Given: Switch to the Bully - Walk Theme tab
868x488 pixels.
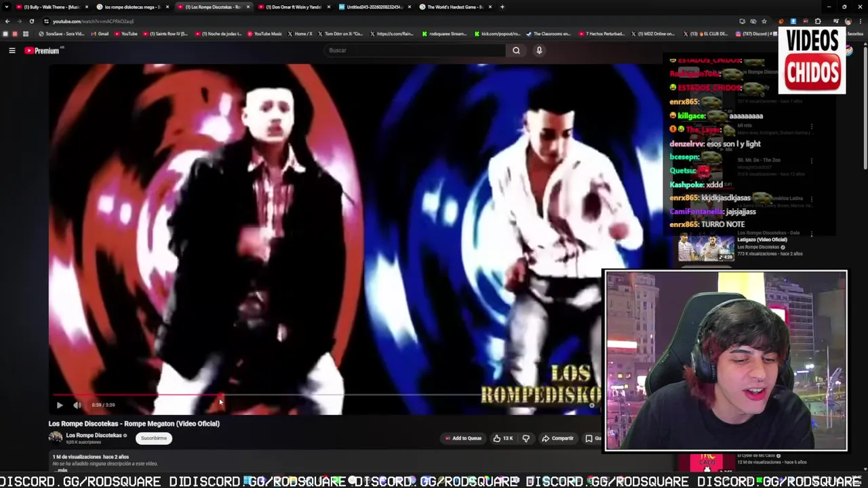Looking at the screenshot, I should [52, 7].
